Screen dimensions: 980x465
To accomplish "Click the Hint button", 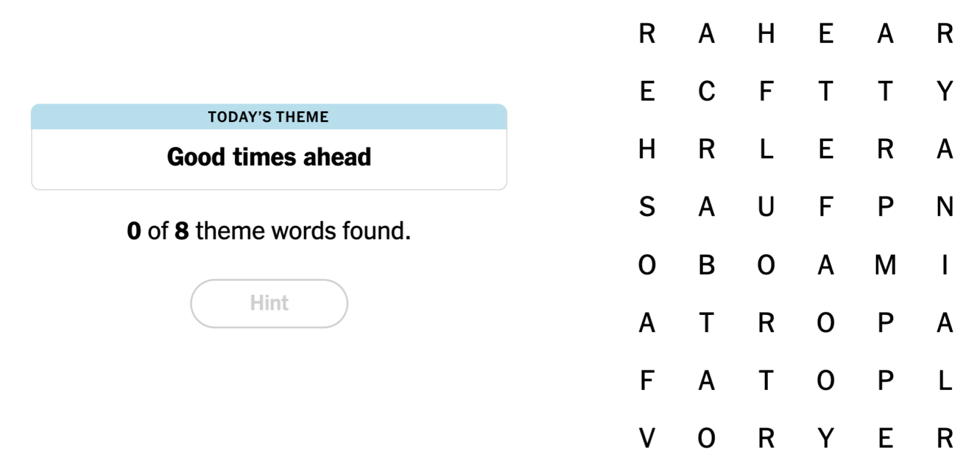I will click(269, 303).
